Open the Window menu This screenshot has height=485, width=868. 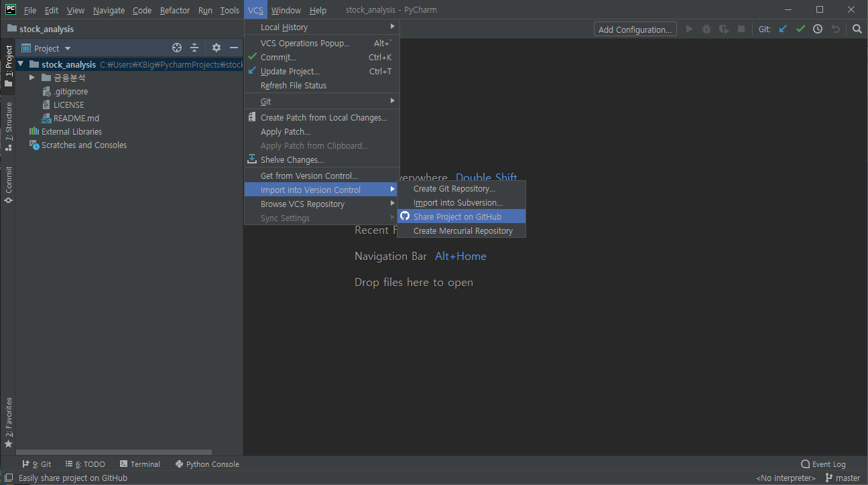(x=286, y=10)
